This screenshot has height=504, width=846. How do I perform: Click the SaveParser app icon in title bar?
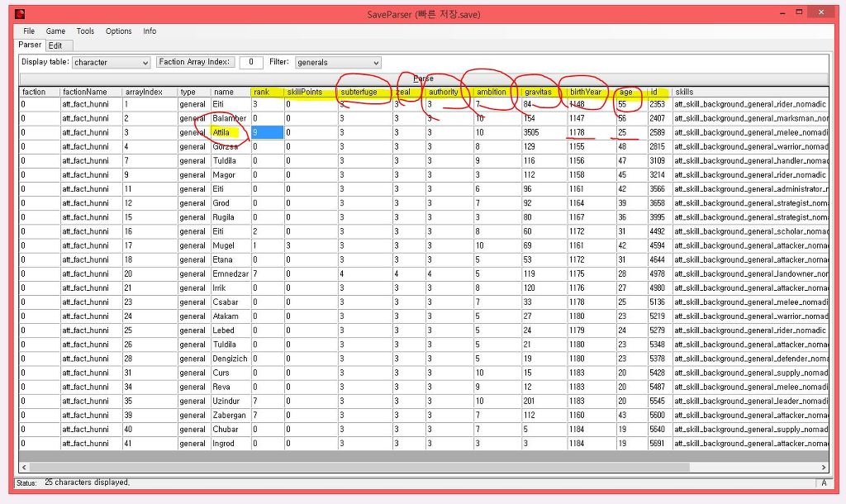point(20,14)
